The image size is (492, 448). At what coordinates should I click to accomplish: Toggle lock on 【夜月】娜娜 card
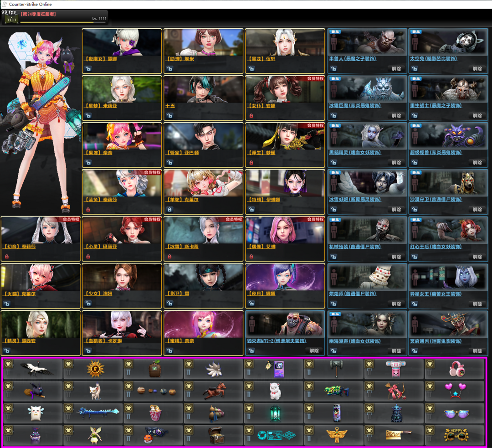(x=251, y=304)
